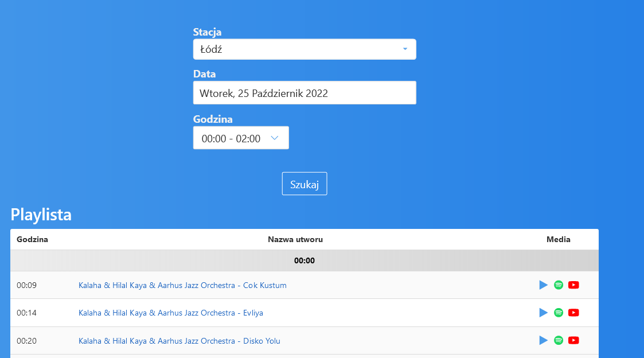
Task: Click the Data field with Wtorek date
Action: [x=305, y=93]
